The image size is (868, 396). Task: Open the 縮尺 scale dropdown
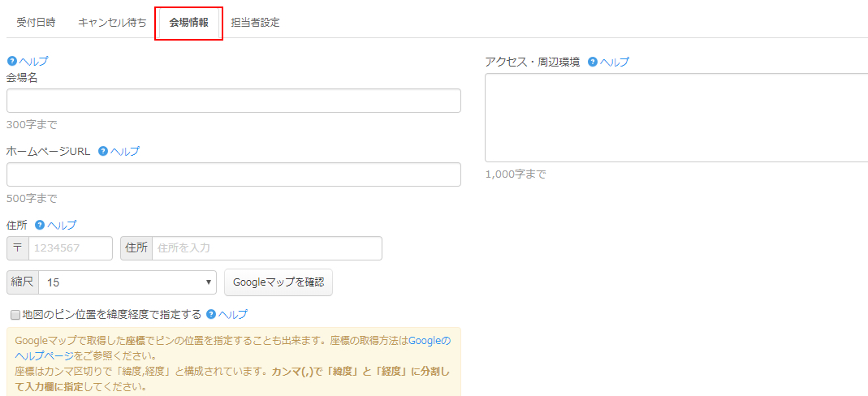[x=127, y=282]
